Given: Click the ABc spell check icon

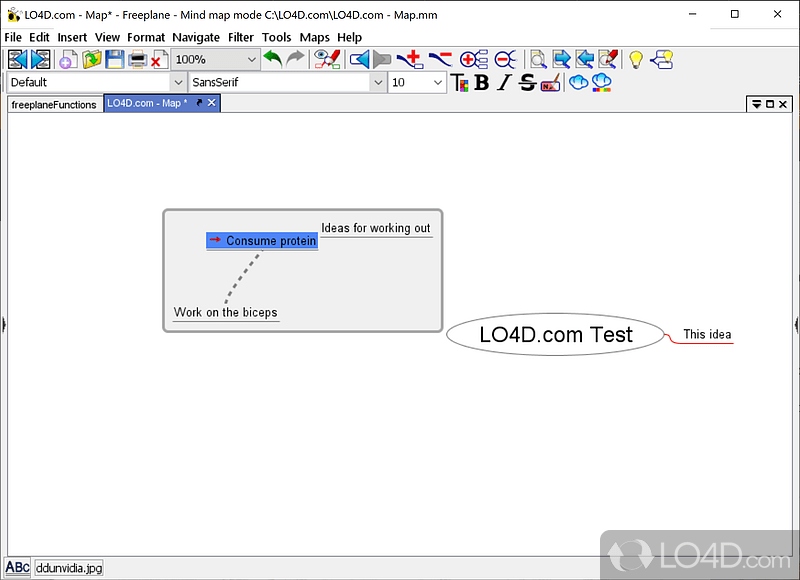Looking at the screenshot, I should coord(17,567).
